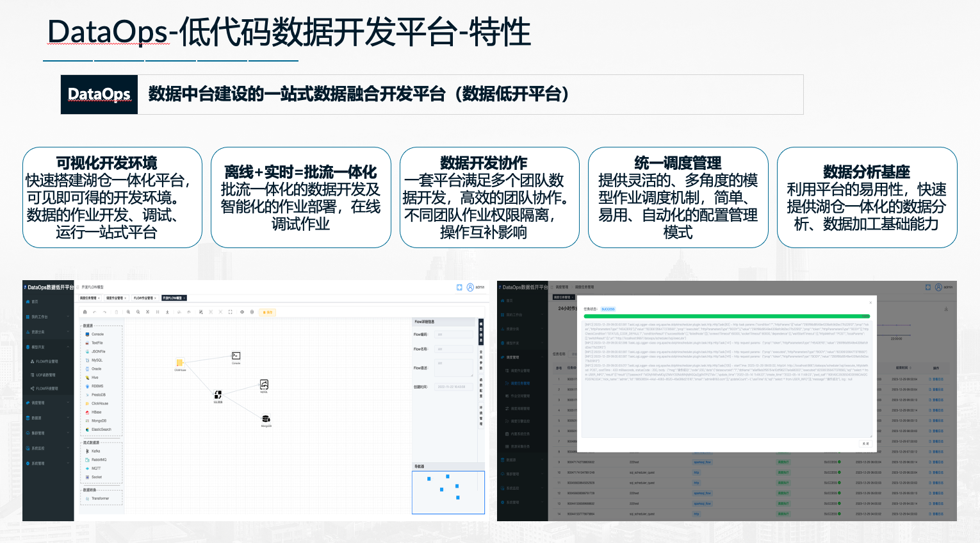This screenshot has width=980, height=543.
Task: Click the 导航器 minimap thumbnail
Action: (x=448, y=492)
